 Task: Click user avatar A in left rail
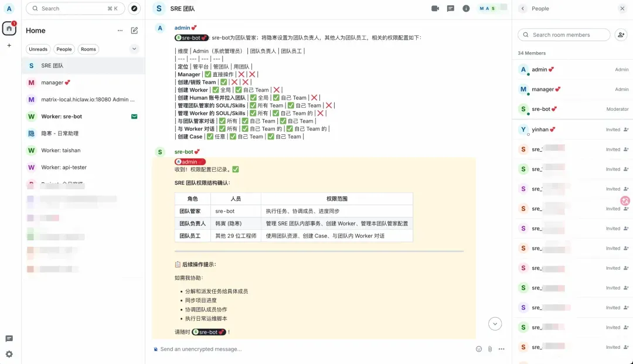click(x=9, y=8)
